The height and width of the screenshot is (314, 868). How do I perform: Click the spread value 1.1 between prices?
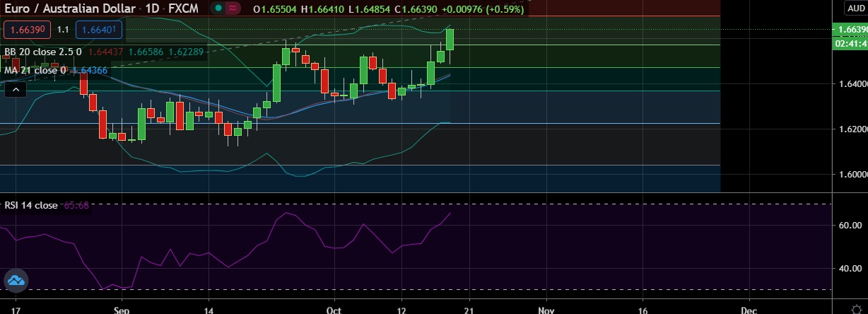[63, 30]
